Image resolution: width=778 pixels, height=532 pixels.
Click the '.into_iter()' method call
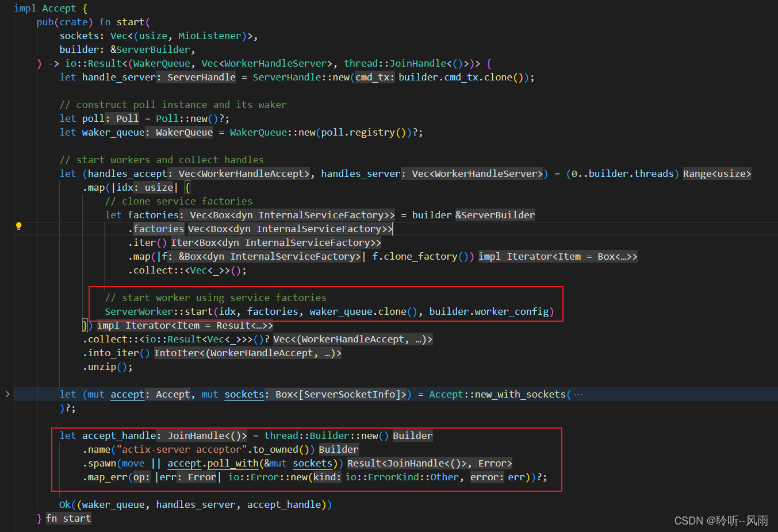(x=116, y=353)
